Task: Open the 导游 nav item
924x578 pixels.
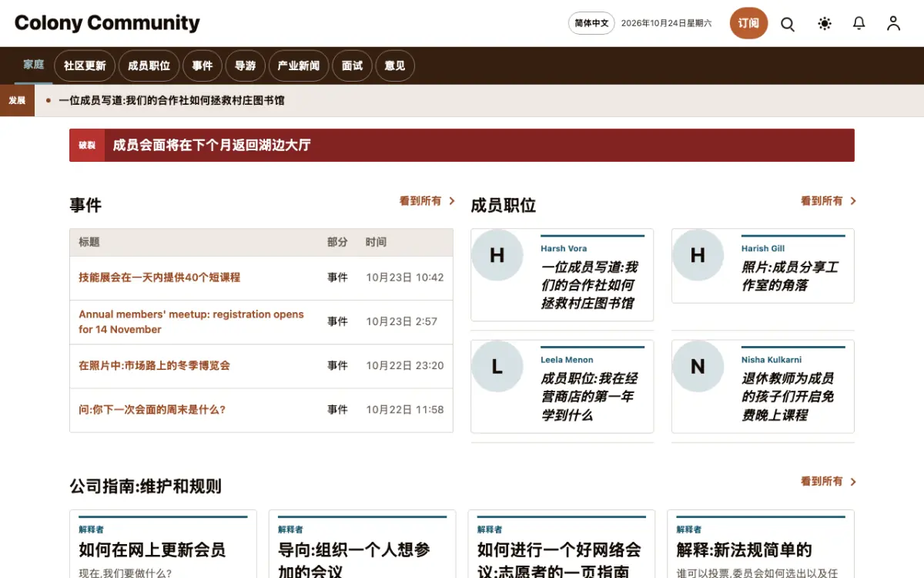Action: coord(245,66)
